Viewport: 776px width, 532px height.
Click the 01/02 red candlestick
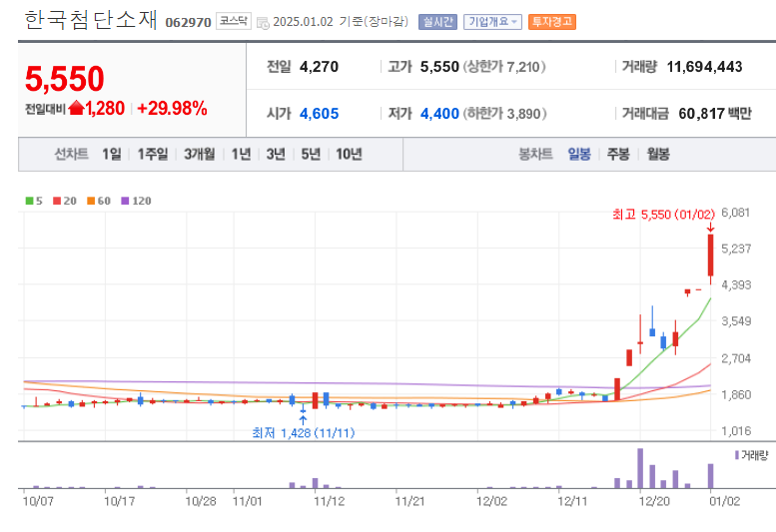coord(711,256)
